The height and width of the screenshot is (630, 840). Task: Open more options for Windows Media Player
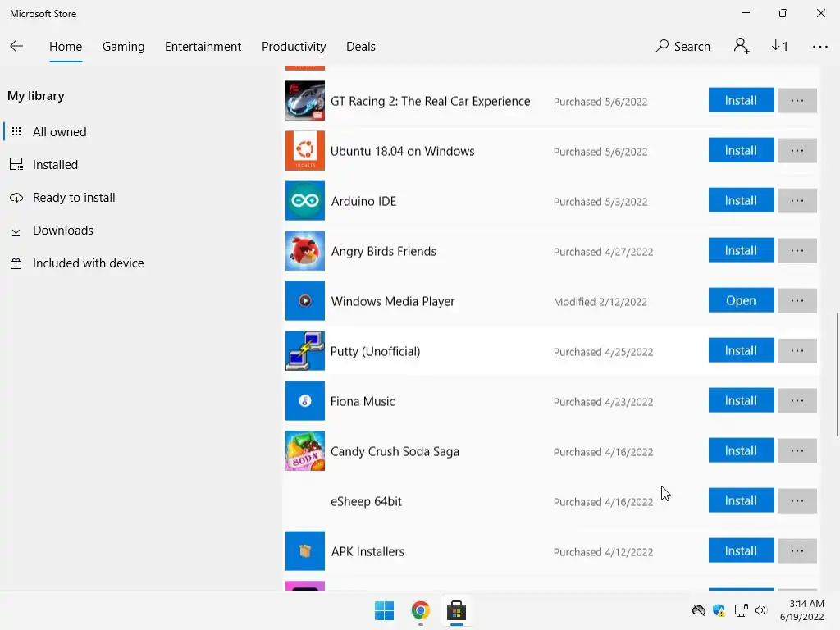(797, 300)
